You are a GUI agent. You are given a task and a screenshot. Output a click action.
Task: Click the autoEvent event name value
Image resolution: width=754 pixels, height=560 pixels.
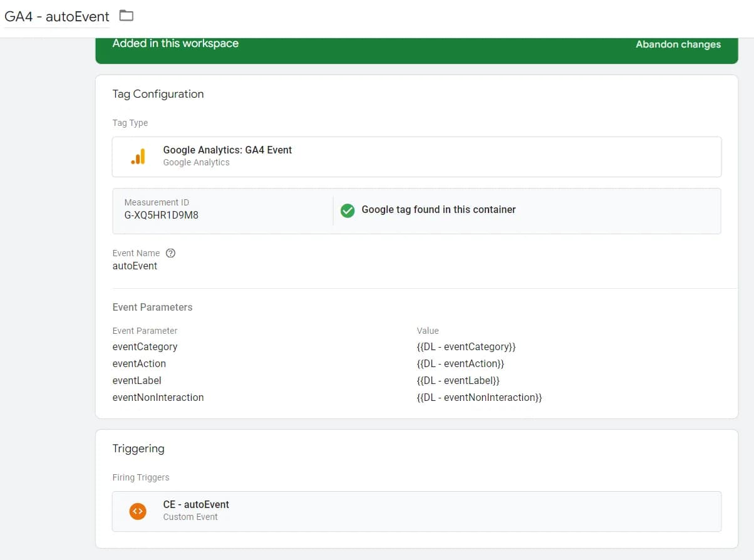[135, 266]
